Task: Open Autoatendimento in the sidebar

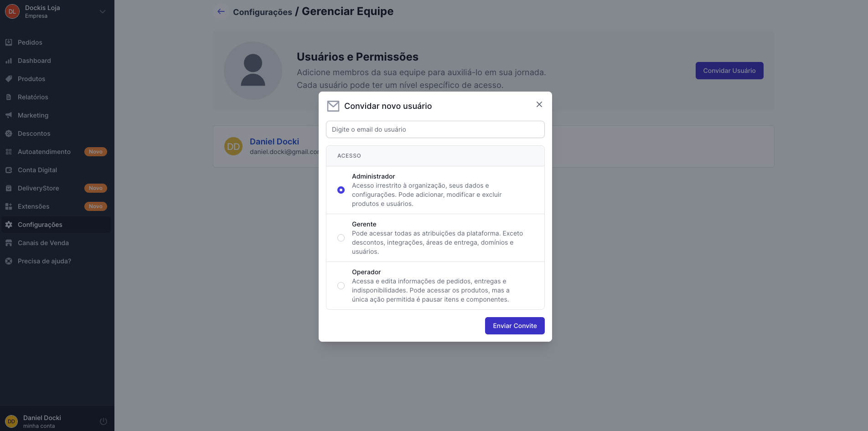Action: [44, 152]
